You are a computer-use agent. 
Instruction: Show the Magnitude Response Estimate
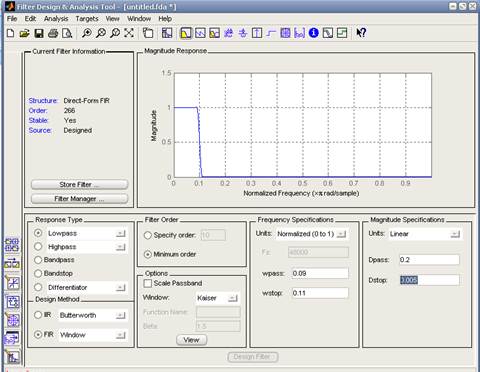coord(328,33)
